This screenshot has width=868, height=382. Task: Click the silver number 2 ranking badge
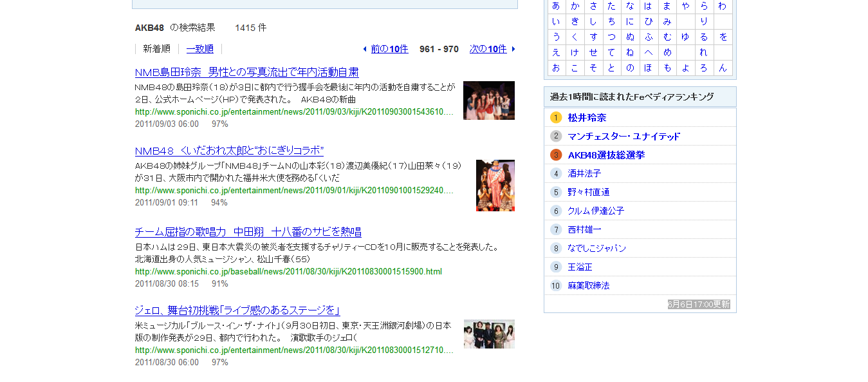pos(556,136)
